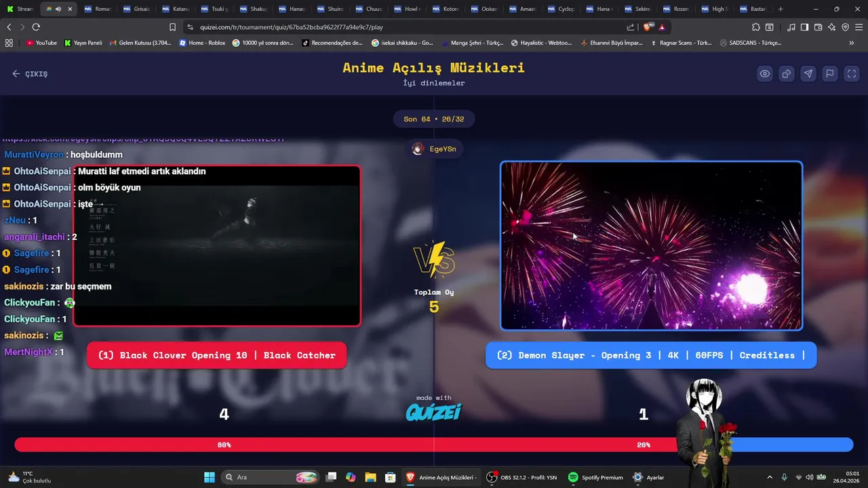
Task: Click the taskbar Ara search box
Action: point(271,477)
